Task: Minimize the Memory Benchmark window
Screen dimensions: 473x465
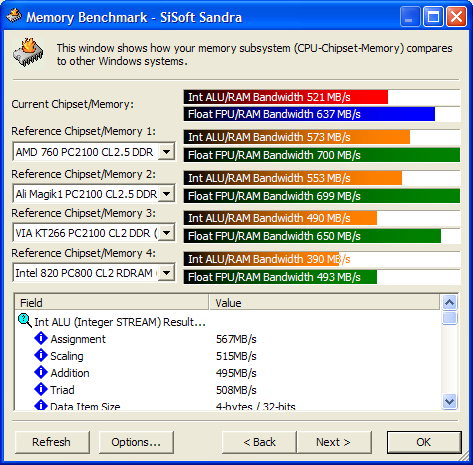Action: point(410,17)
